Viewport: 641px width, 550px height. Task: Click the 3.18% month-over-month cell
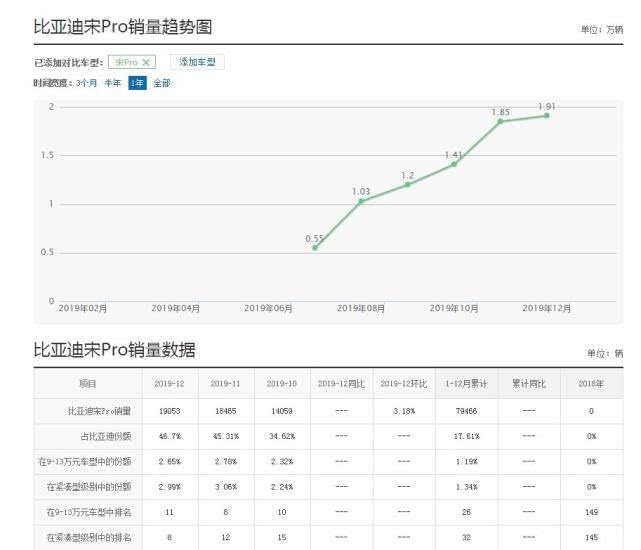click(404, 411)
